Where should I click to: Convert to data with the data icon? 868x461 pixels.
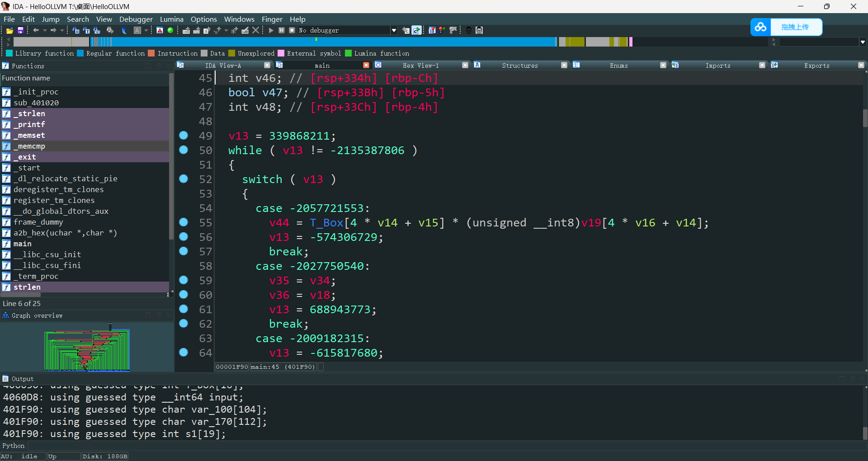coord(196,30)
